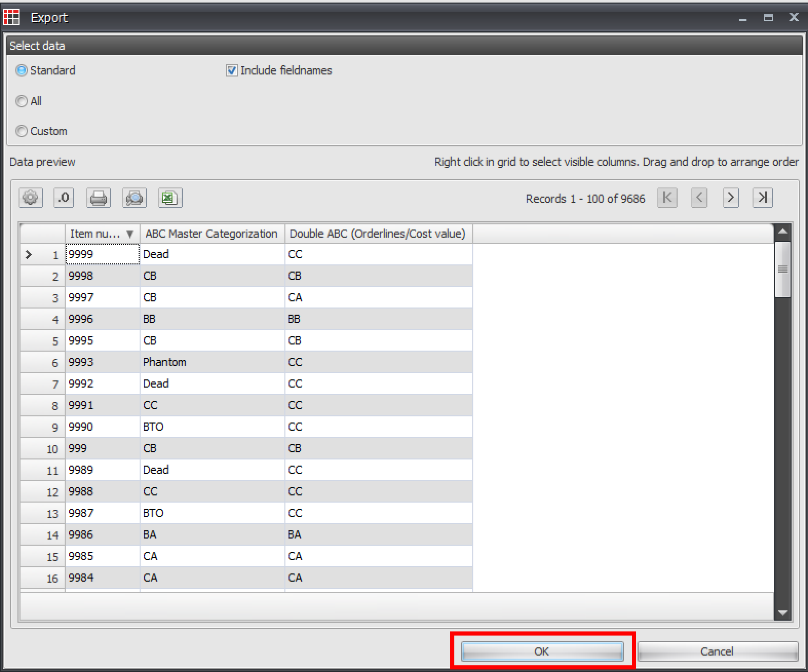Select the cell with item 9993
This screenshot has height=672, width=808.
click(103, 362)
